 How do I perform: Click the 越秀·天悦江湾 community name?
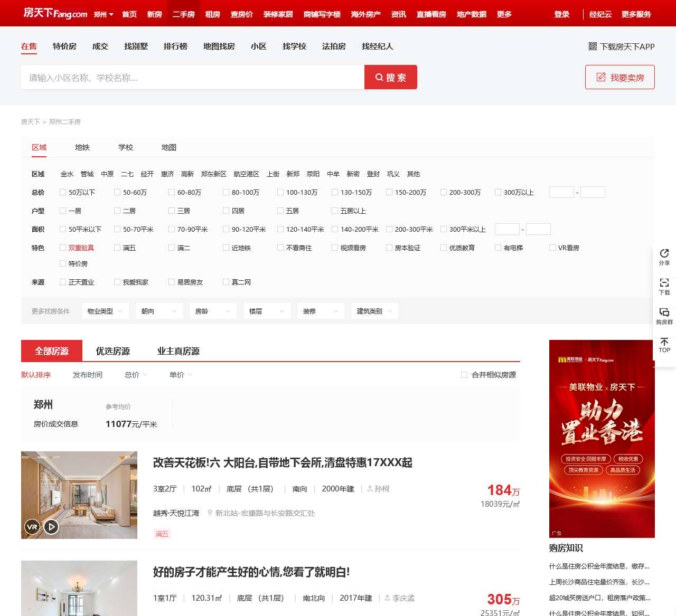click(176, 513)
